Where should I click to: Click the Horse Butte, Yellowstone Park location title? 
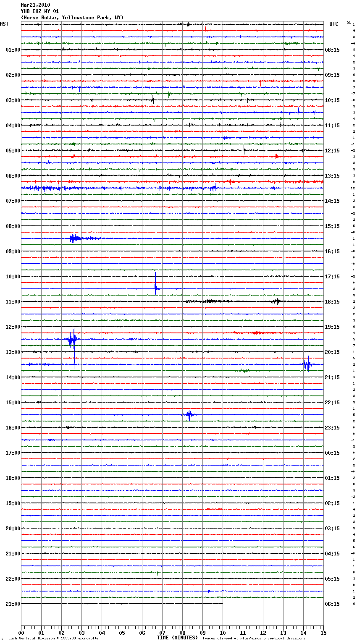[72, 18]
